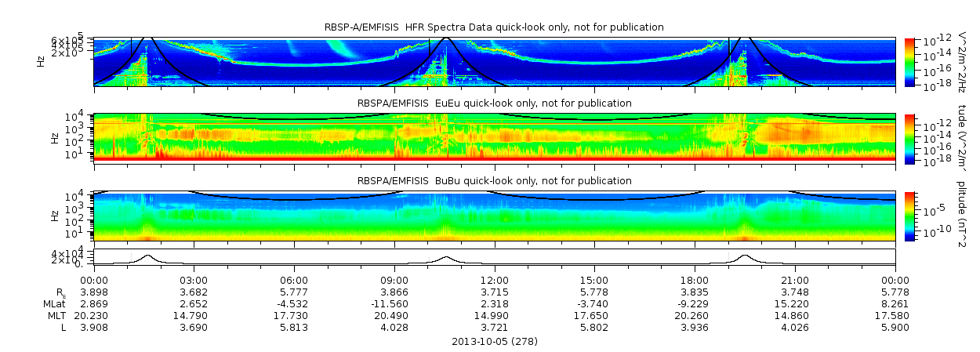Select the date label 2013-10-05 (278)
Viewport: 980px width, 352px height.
pyautogui.click(x=495, y=342)
